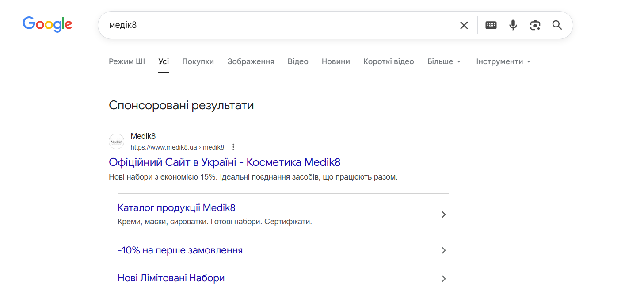The image size is (644, 303).
Task: Clear the search query with the X icon
Action: 464,25
